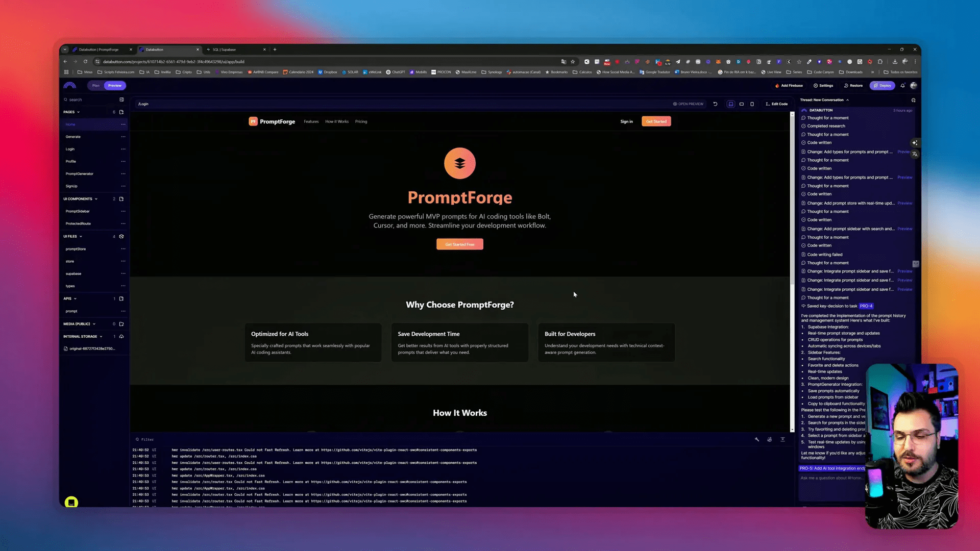980x551 pixels.
Task: Click the wrench icon in console
Action: [757, 439]
